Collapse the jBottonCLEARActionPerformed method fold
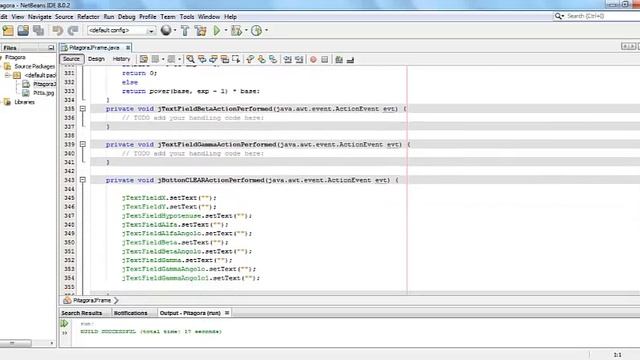Viewport: 640px width, 360px height. point(83,180)
